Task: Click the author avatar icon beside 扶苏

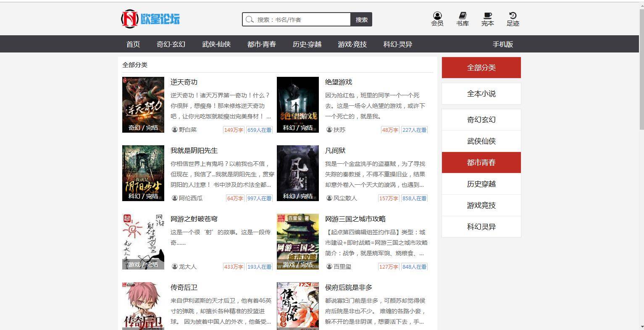Action: (329, 130)
